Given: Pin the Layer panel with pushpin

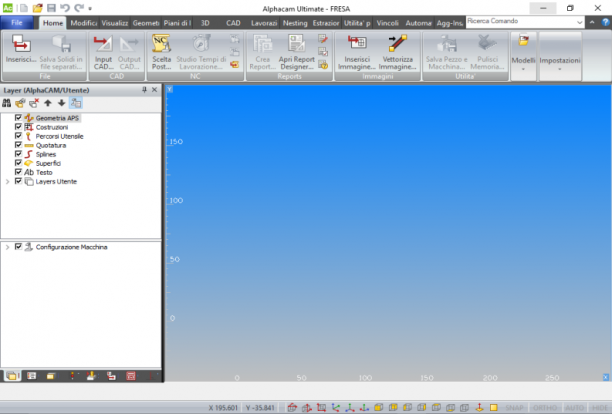Looking at the screenshot, I should point(144,90).
